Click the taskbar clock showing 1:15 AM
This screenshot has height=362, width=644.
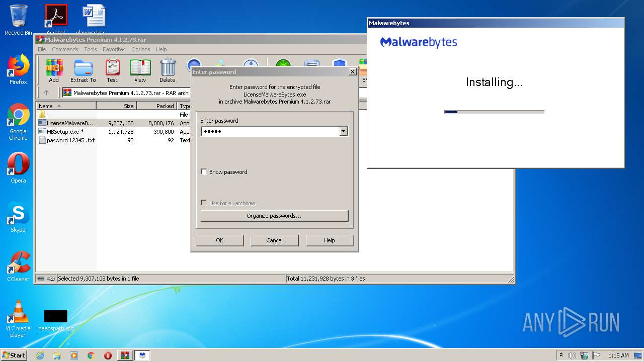click(x=618, y=355)
